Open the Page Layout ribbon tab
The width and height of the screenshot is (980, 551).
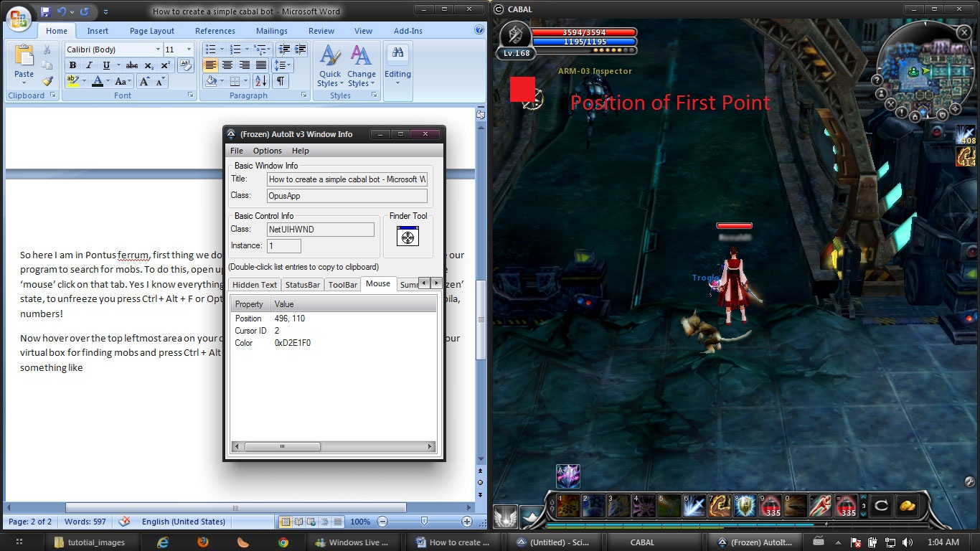pos(152,31)
